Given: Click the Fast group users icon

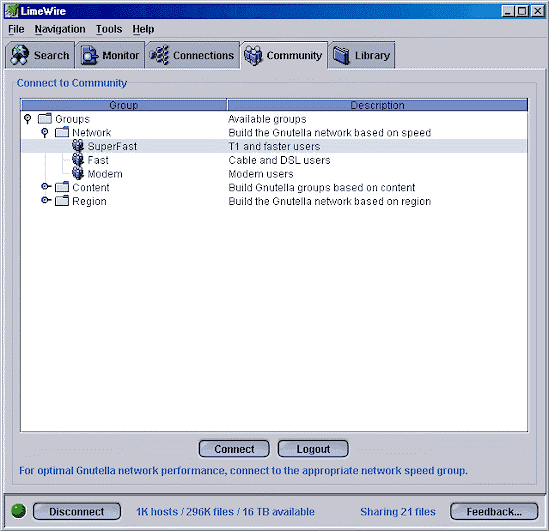Looking at the screenshot, I should (78, 160).
